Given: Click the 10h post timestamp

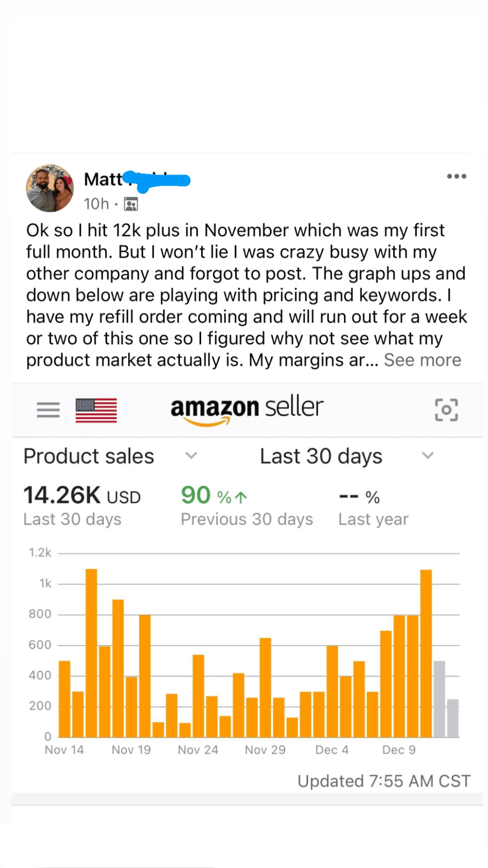Looking at the screenshot, I should pos(96,204).
